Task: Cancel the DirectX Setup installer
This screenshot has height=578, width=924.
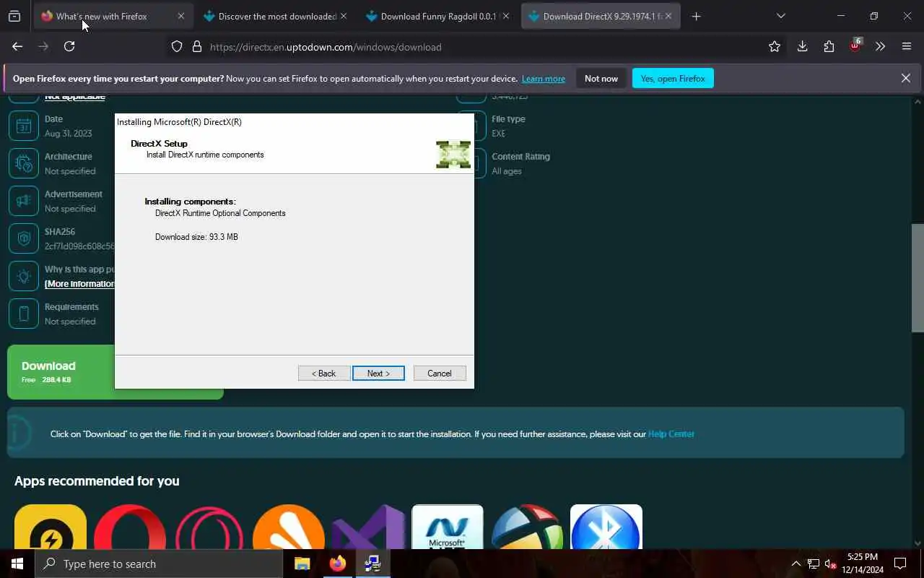Action: [440, 374]
